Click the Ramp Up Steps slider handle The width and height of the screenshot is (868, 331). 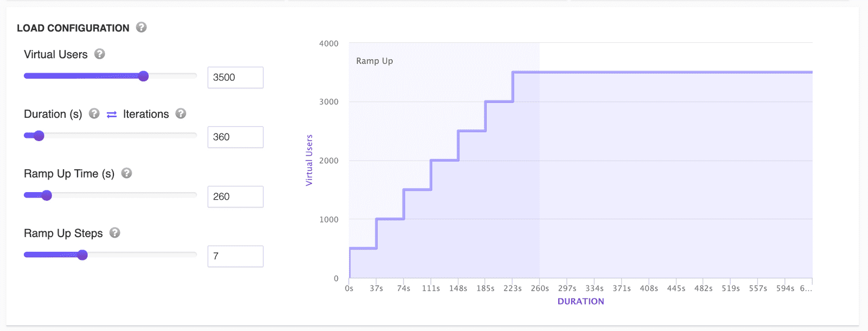coord(82,255)
